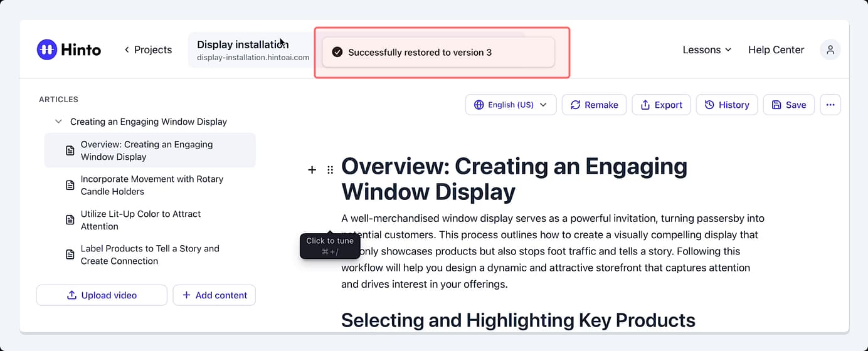
Task: Open the user profile avatar icon
Action: (x=830, y=50)
